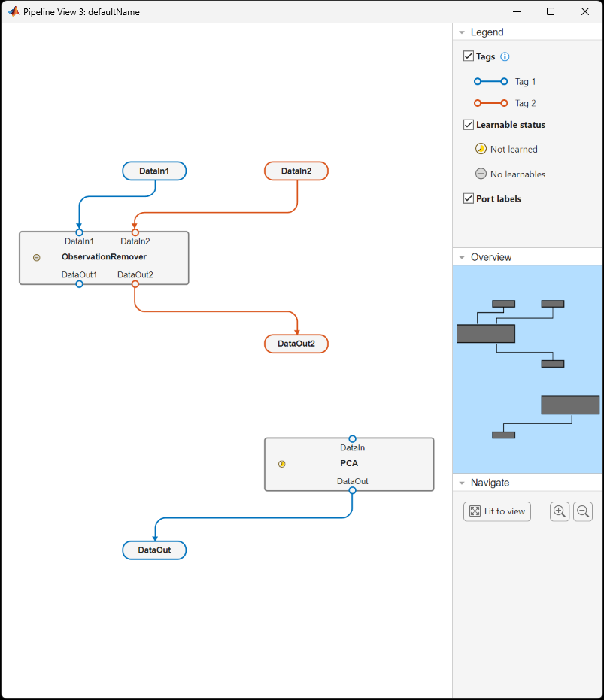Disable the Learnable status checkbox
604x700 pixels.
pyautogui.click(x=468, y=124)
